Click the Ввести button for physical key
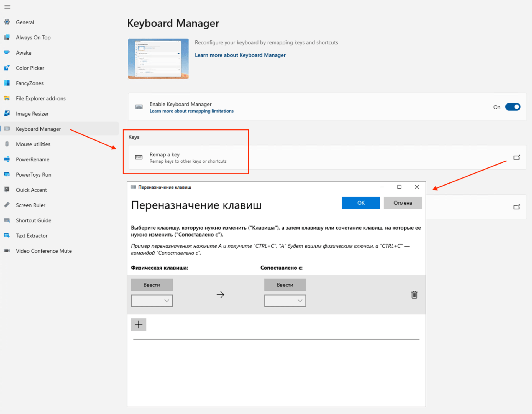This screenshot has height=414, width=532. point(152,284)
